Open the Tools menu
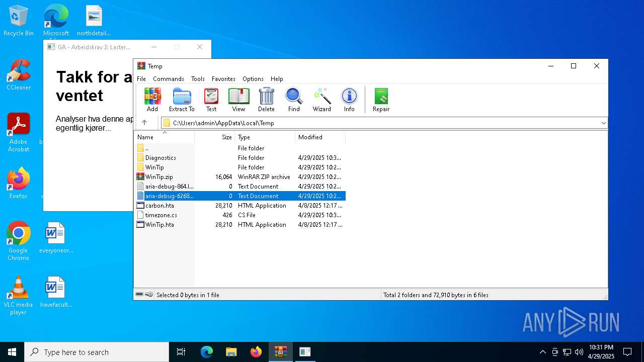 198,79
